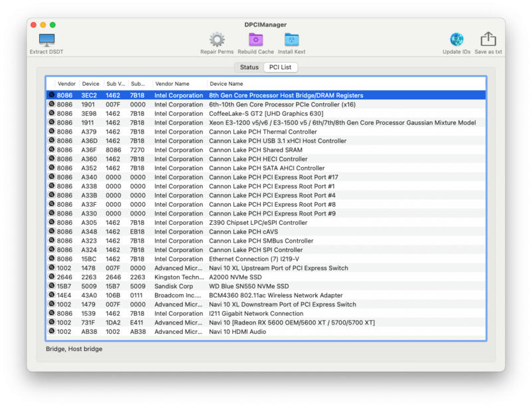Switch to the Status tab
Image resolution: width=532 pixels, height=407 pixels.
pyautogui.click(x=249, y=67)
